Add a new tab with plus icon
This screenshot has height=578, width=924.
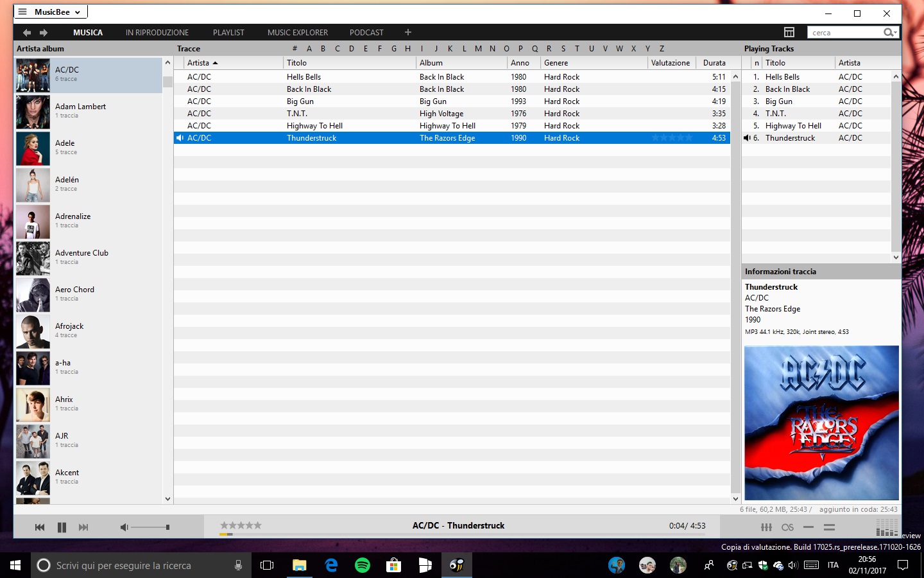pos(408,32)
